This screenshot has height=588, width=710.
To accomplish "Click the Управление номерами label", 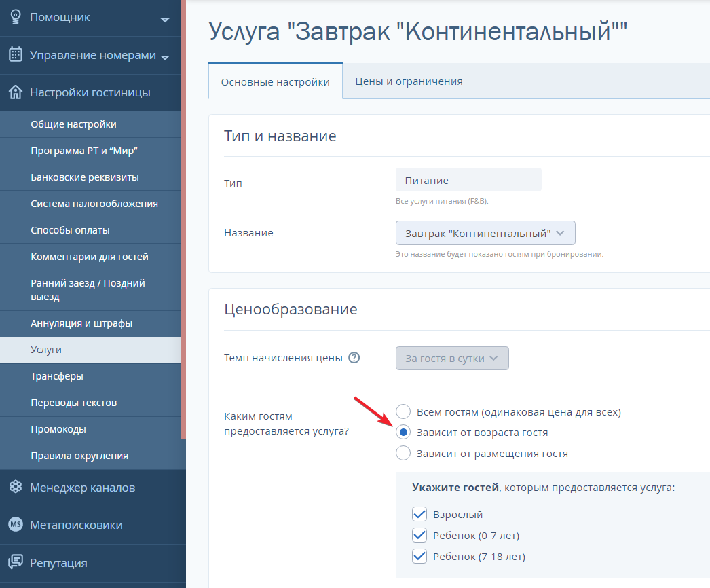I will point(93,55).
